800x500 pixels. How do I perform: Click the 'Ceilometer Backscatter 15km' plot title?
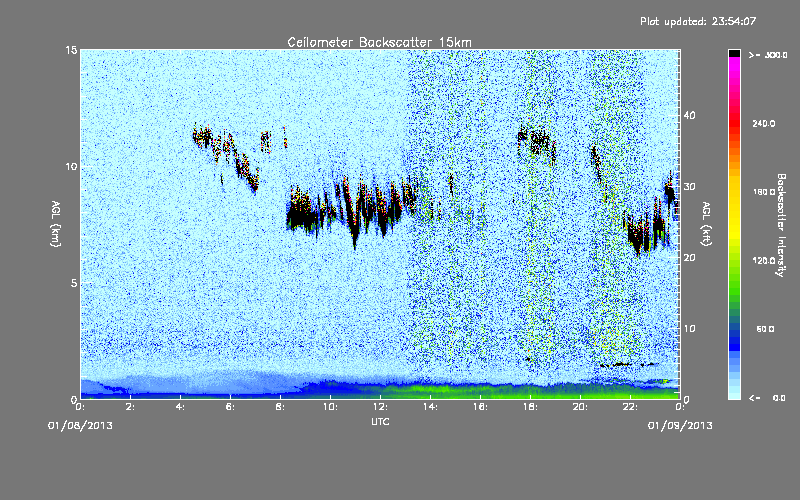click(x=379, y=42)
